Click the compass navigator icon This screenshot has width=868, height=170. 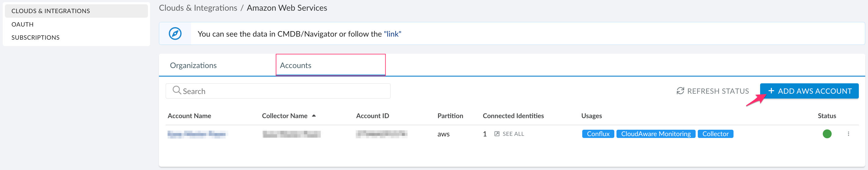[175, 34]
